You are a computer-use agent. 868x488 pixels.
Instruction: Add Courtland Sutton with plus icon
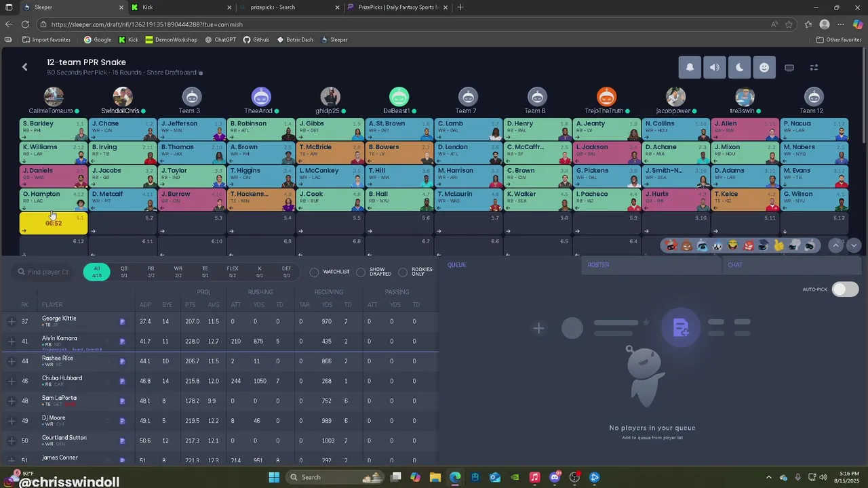pyautogui.click(x=12, y=441)
